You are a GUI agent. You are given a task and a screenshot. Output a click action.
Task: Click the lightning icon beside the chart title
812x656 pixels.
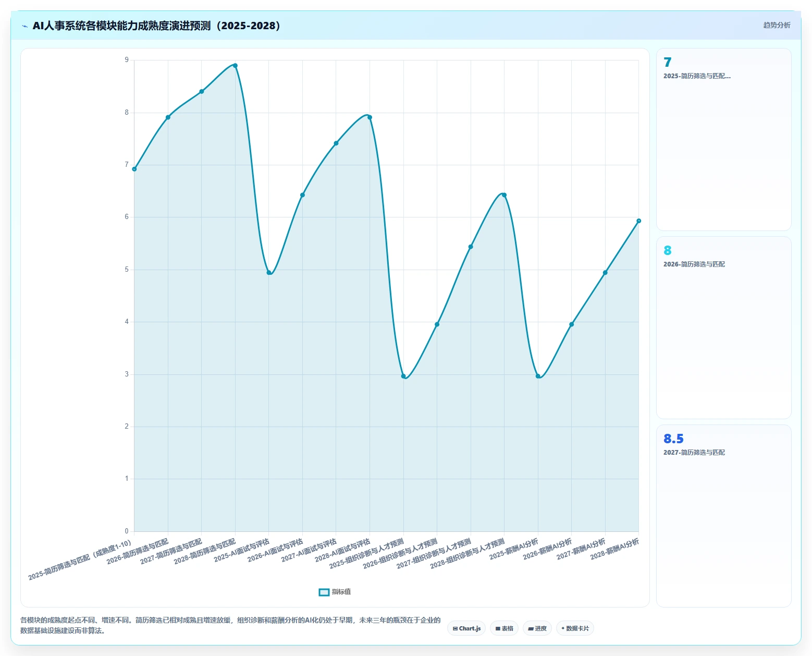(x=24, y=26)
